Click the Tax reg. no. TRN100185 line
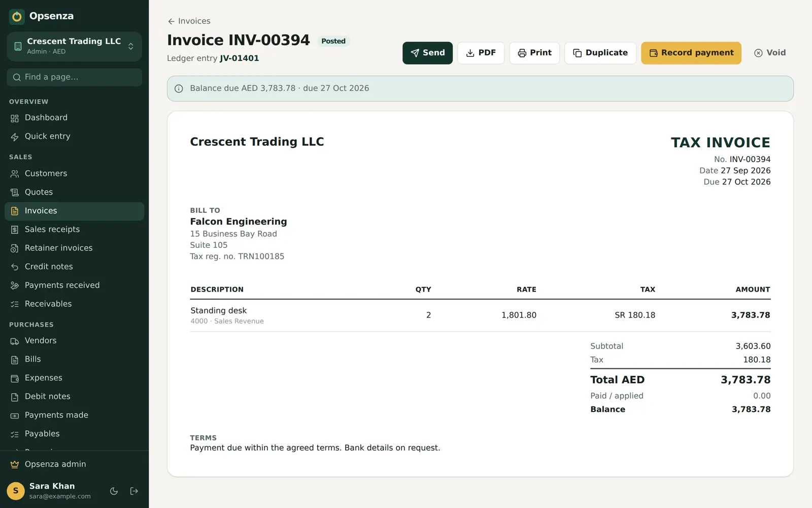The height and width of the screenshot is (508, 812). [x=237, y=257]
